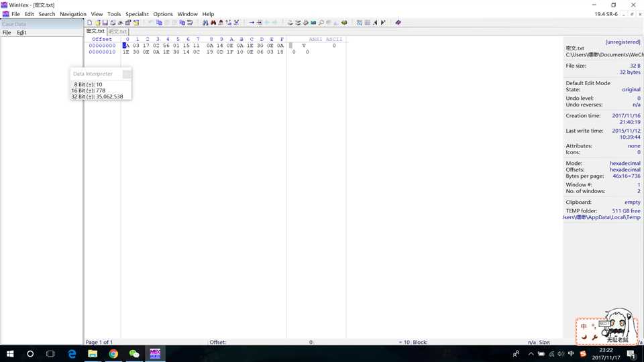
Task: Open the Window menu
Action: [x=188, y=14]
